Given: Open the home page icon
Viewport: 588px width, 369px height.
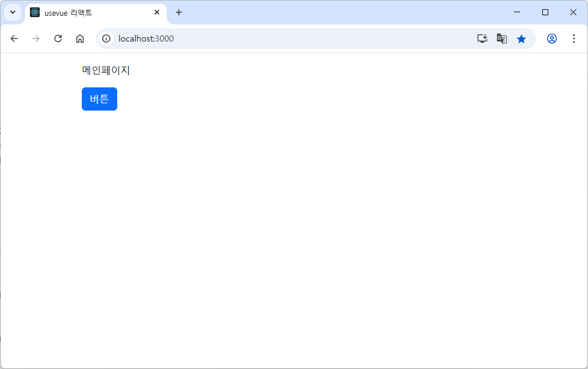Looking at the screenshot, I should tap(80, 38).
